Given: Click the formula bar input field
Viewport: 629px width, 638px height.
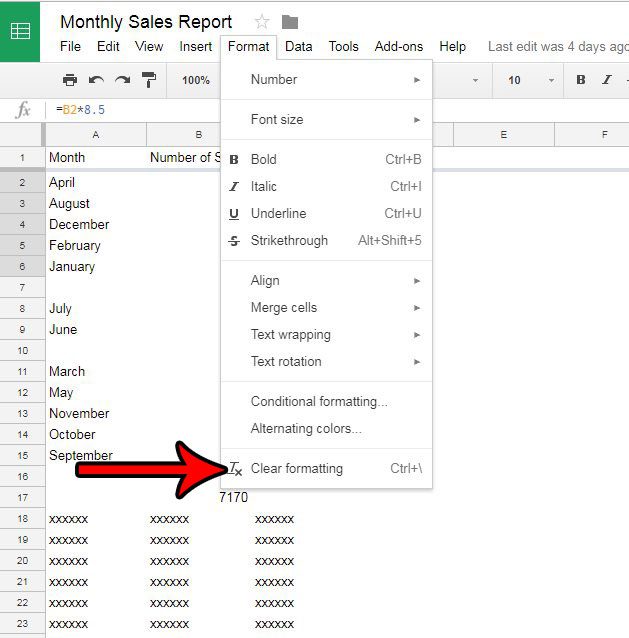Looking at the screenshot, I should pos(300,110).
